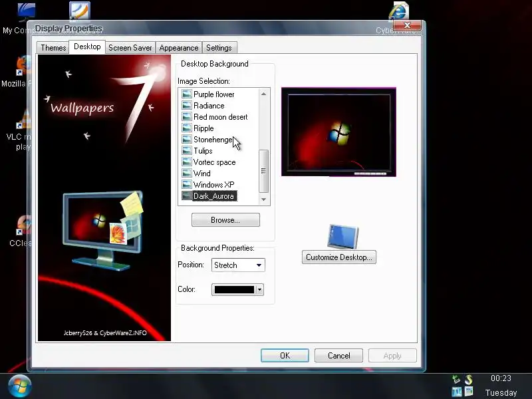The height and width of the screenshot is (399, 532).
Task: Click the image icon beside Vortec space
Action: 187,162
